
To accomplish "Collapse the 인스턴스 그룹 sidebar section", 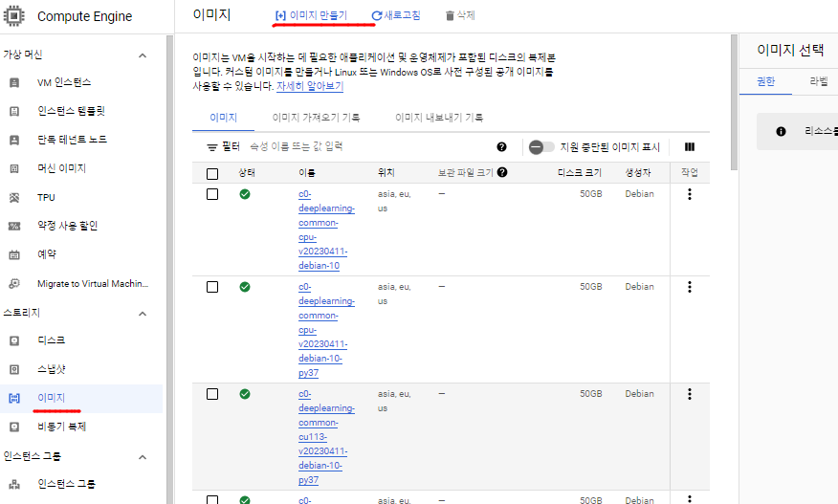I will pos(143,456).
